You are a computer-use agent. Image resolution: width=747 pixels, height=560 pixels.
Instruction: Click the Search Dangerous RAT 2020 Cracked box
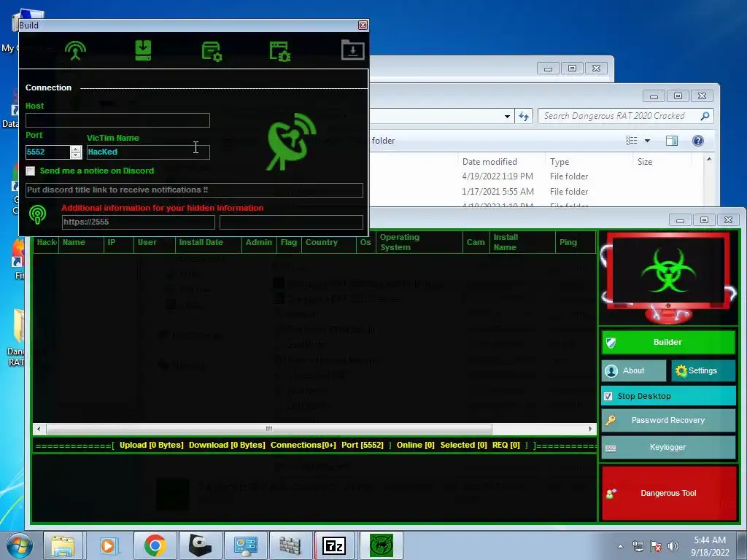tap(625, 116)
